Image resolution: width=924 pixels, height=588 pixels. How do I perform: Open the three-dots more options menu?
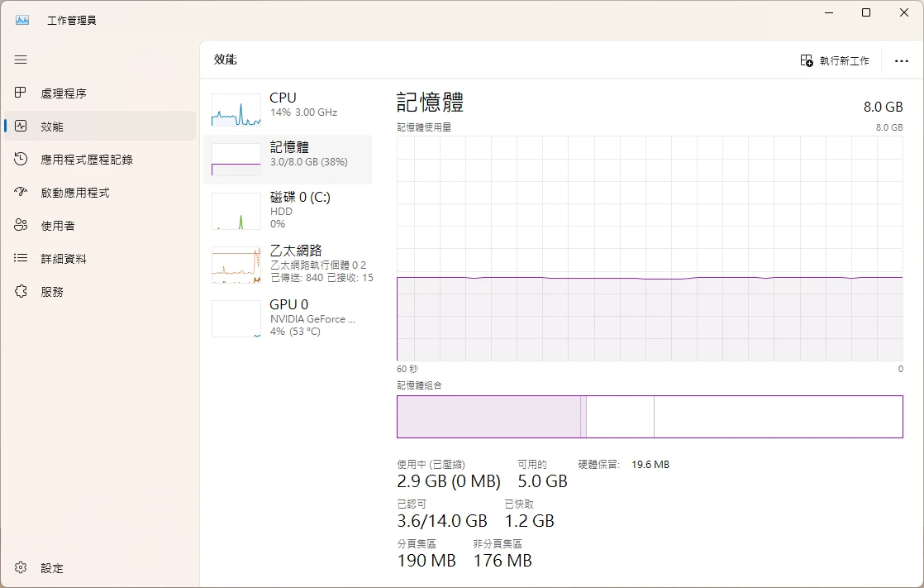click(x=901, y=61)
